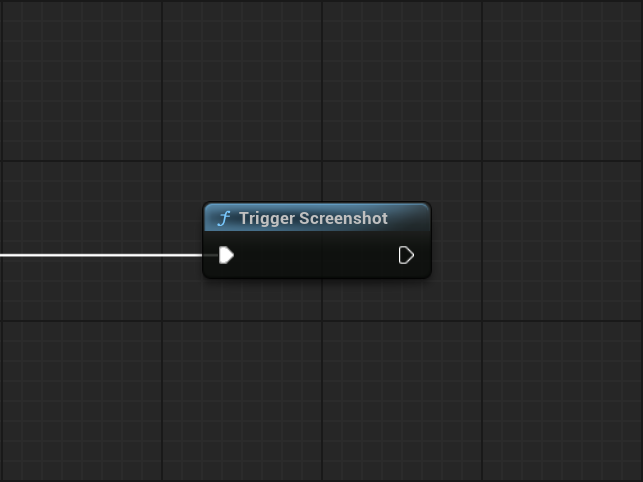
Task: Click the node header right of the title text
Action: [x=409, y=218]
